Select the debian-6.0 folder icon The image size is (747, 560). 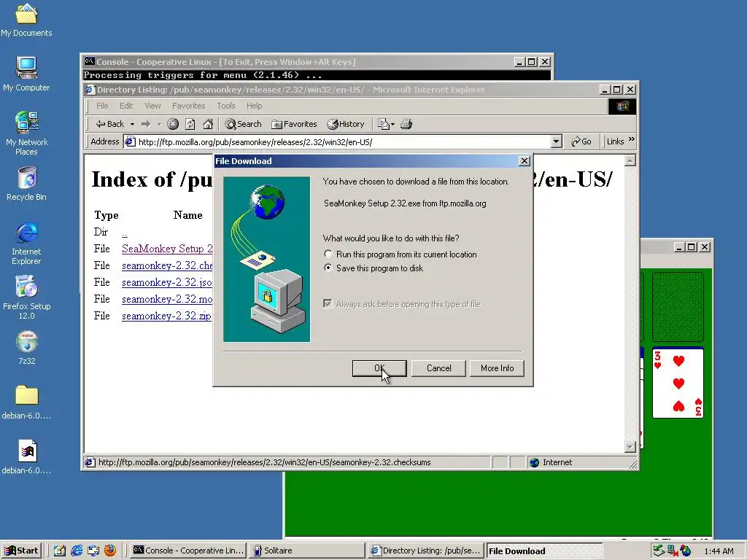[x=26, y=402]
